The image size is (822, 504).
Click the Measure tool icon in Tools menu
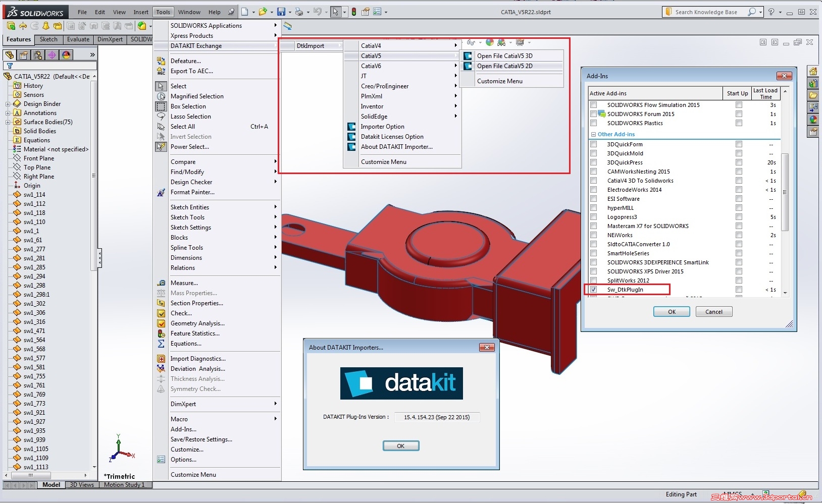[161, 283]
